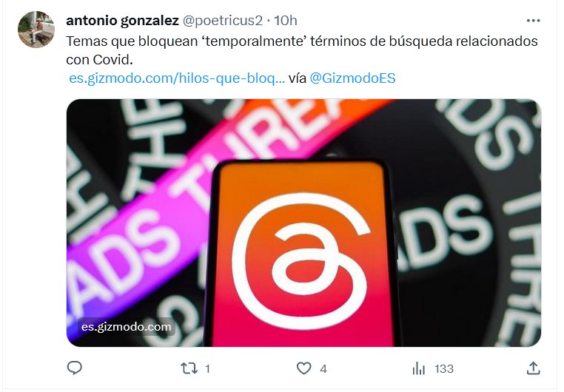Follow the es.gizmodo.com/hilos-que-bloq… link

(x=177, y=78)
